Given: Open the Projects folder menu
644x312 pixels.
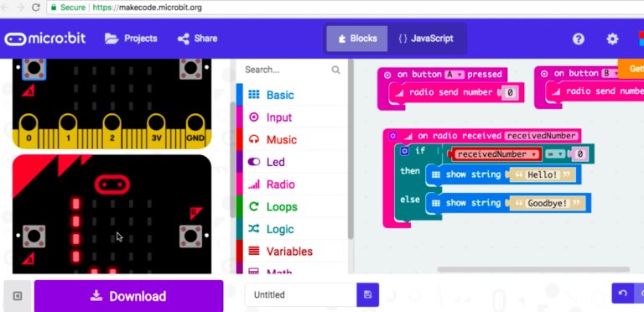Looking at the screenshot, I should pos(131,39).
